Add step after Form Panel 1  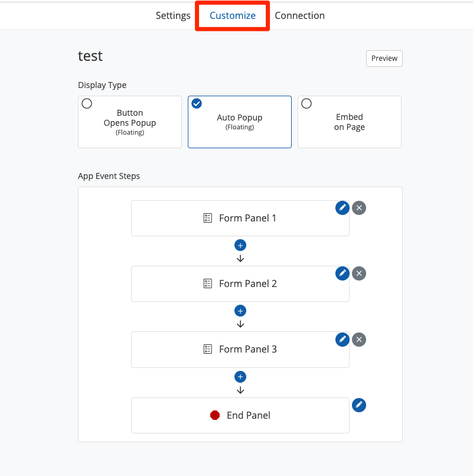pyautogui.click(x=240, y=245)
